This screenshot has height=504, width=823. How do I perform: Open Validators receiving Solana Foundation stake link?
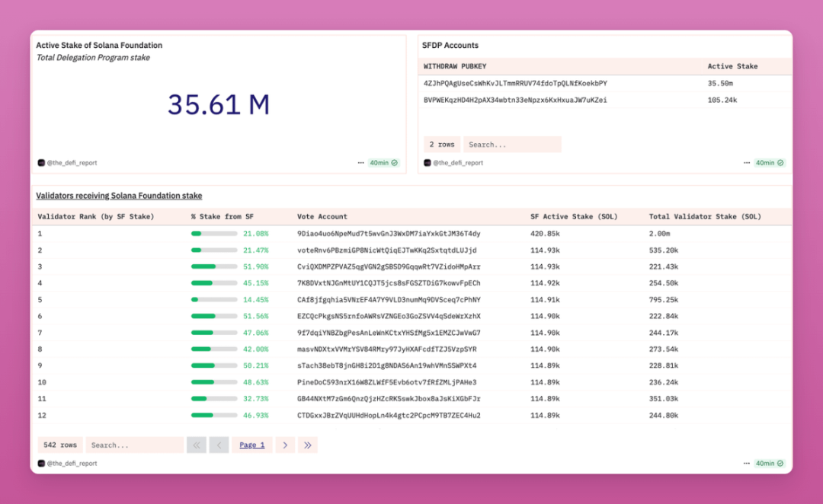[119, 196]
